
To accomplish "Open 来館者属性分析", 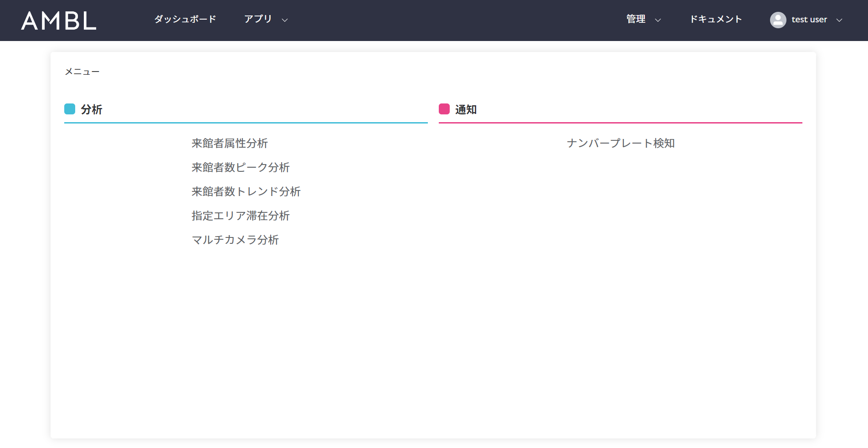I will pos(230,143).
